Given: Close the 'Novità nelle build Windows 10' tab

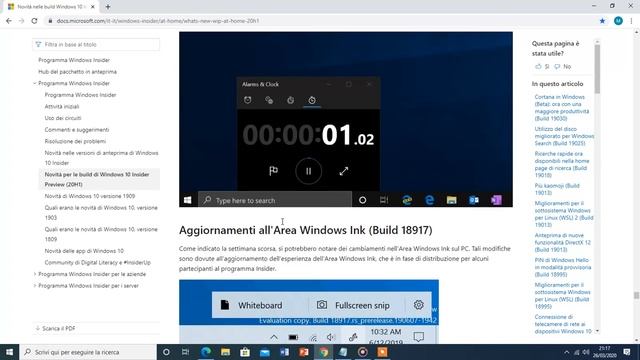Looking at the screenshot, I should coord(93,7).
